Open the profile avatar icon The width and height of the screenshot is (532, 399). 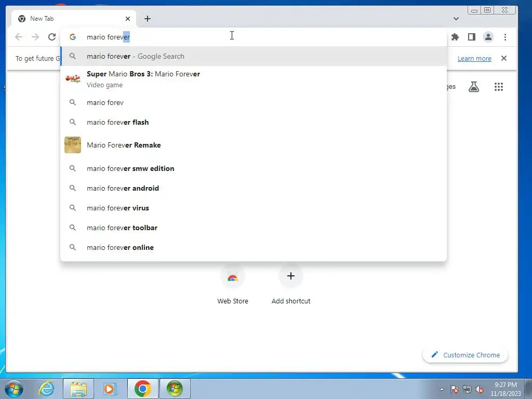pos(488,37)
